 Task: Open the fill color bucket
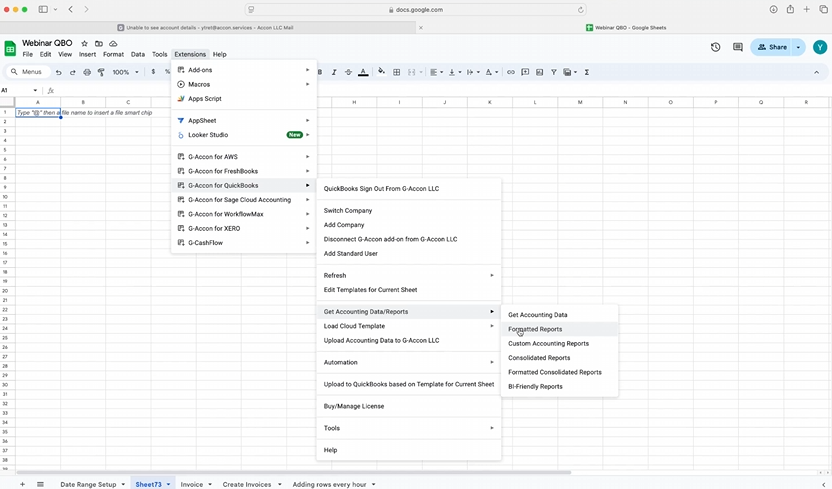(x=381, y=72)
